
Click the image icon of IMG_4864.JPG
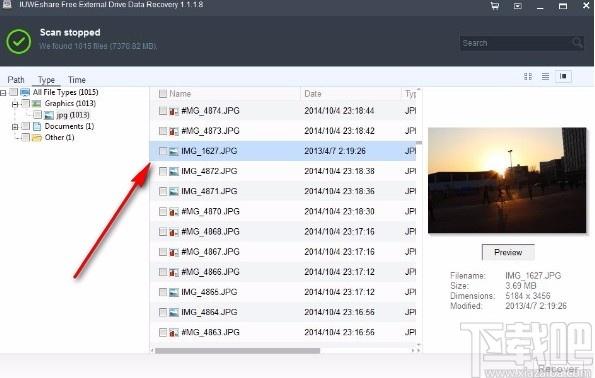click(x=174, y=312)
